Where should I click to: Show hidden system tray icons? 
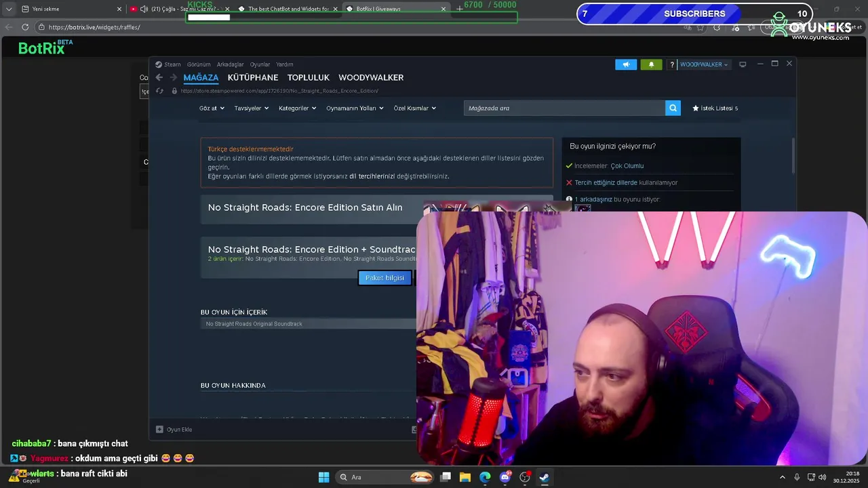783,477
